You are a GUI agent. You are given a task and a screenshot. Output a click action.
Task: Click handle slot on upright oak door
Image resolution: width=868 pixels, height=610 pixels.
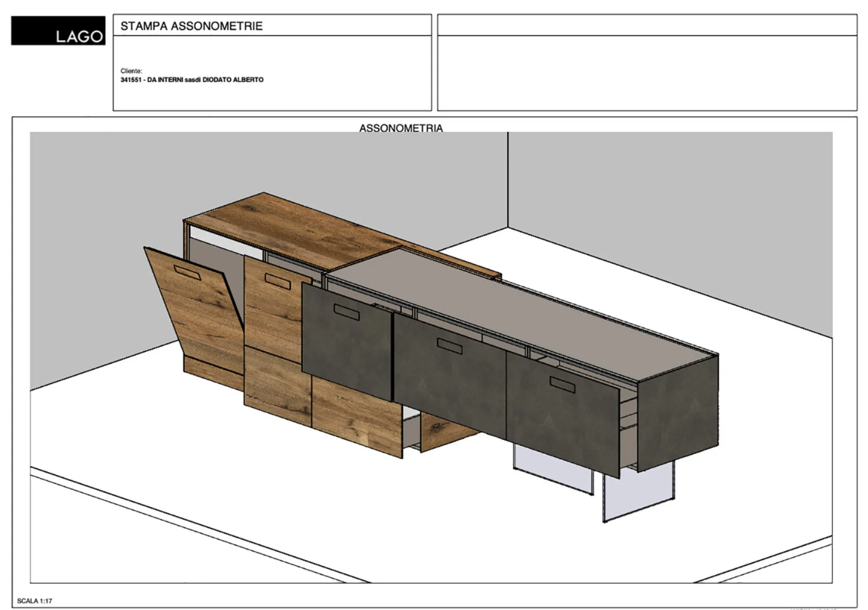pyautogui.click(x=278, y=281)
